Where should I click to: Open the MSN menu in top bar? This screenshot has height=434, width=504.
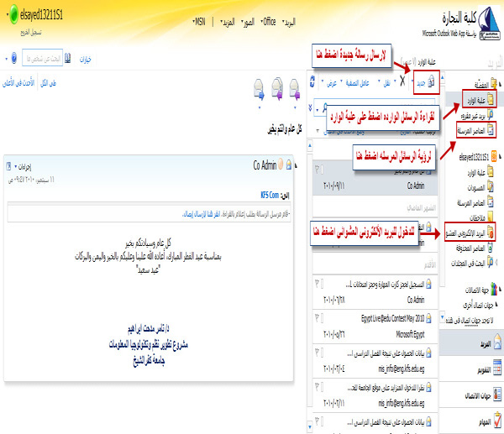(x=199, y=18)
